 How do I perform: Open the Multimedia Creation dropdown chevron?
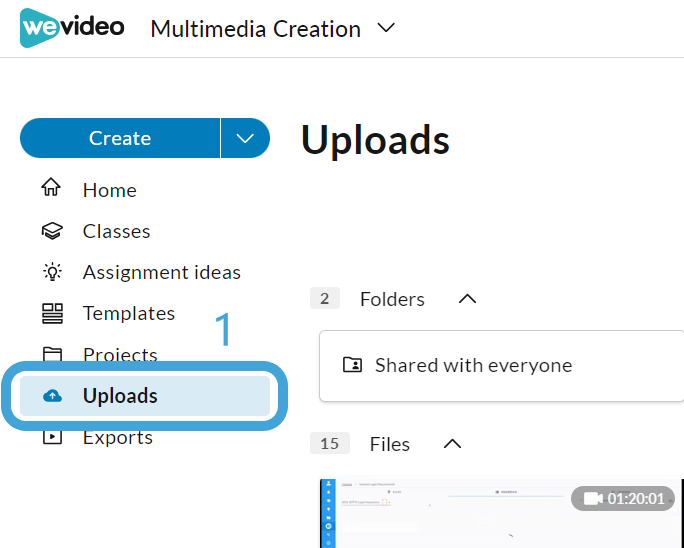[x=386, y=28]
